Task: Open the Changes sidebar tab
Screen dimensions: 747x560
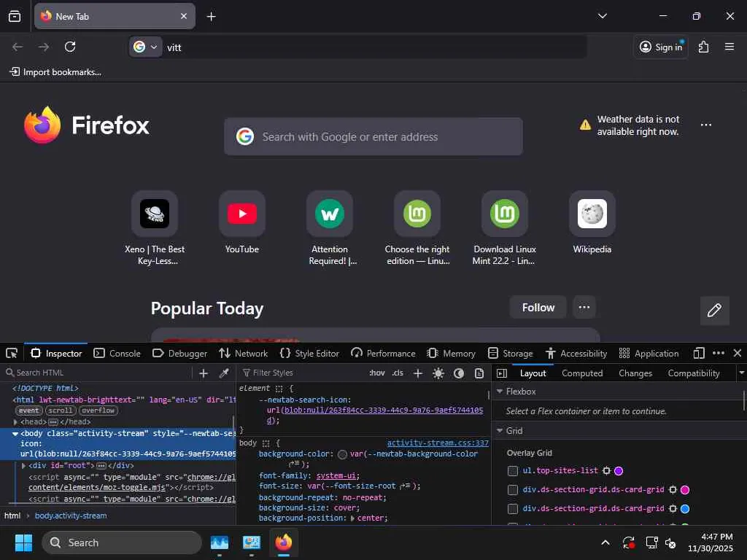Action: [635, 373]
